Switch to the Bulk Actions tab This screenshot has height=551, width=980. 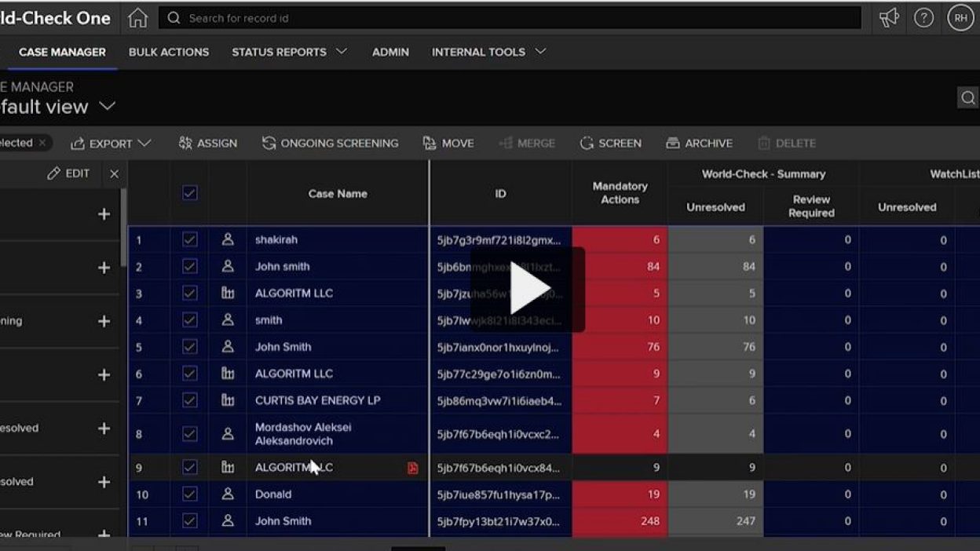point(169,52)
